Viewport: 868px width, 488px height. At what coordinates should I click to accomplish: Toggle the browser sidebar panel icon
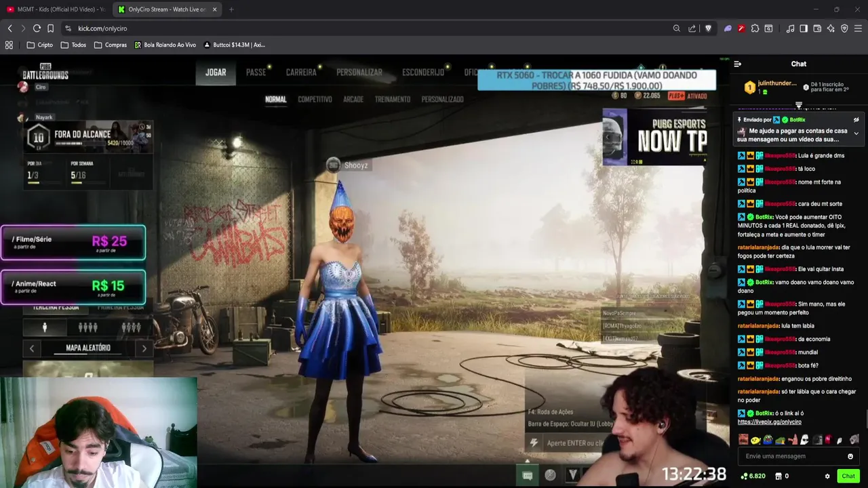point(804,28)
